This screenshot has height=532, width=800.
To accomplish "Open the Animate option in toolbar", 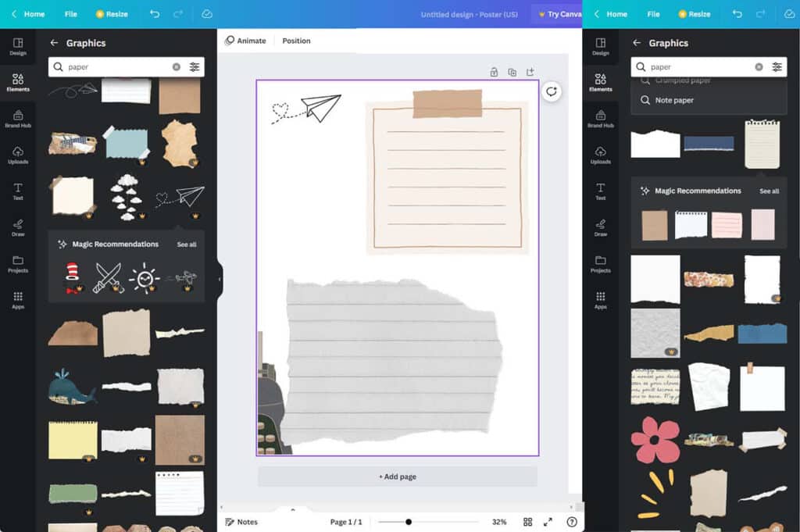I will click(245, 41).
